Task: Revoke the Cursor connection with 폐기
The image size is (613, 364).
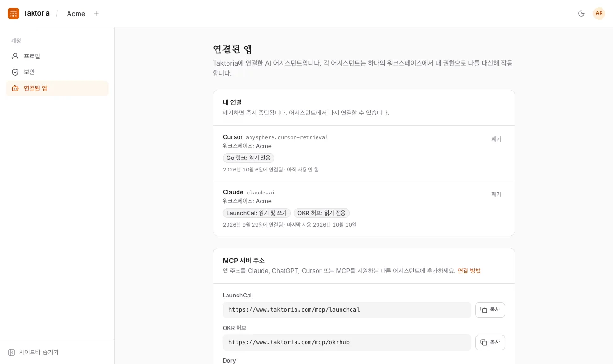Action: tap(496, 139)
